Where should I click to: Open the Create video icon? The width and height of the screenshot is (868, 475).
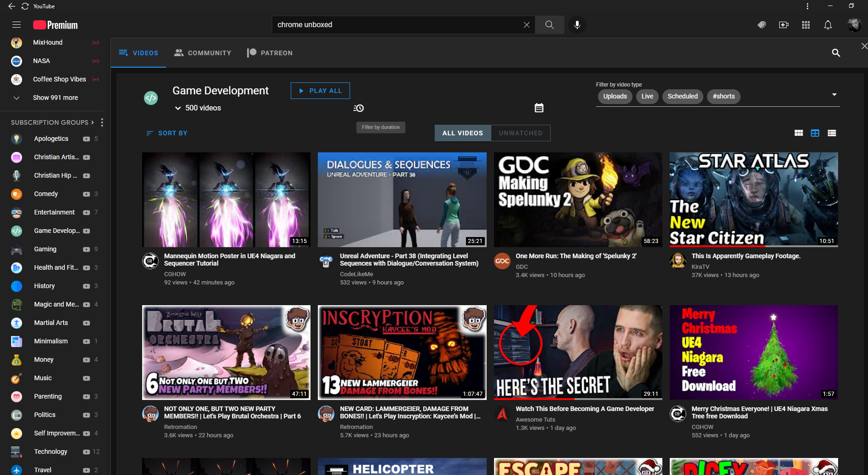click(x=784, y=25)
